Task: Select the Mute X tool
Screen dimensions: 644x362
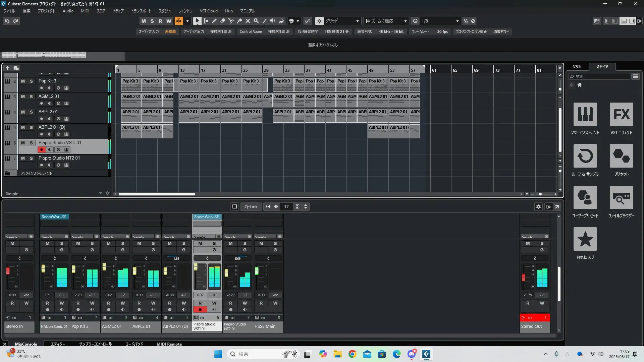Action: (248, 21)
